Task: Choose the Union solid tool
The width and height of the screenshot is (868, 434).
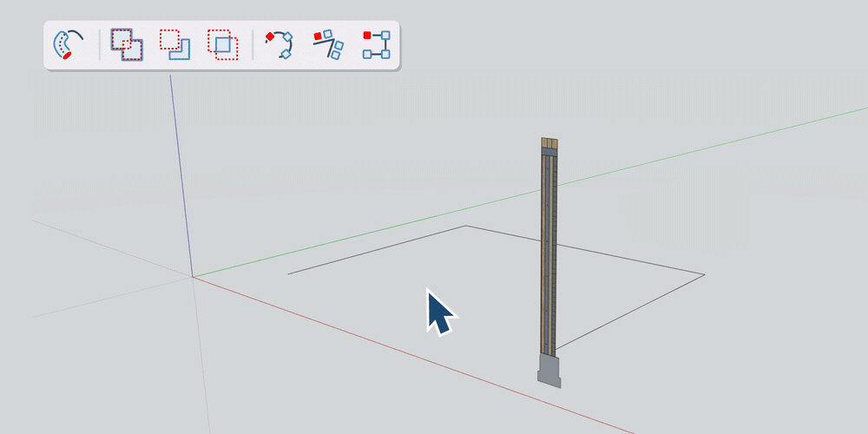Action: (127, 45)
